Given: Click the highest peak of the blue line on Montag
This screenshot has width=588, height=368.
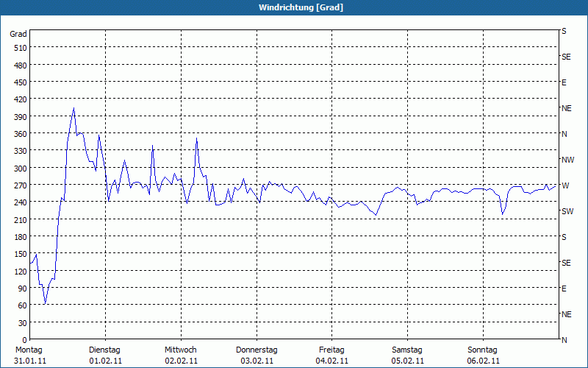Looking at the screenshot, I should (x=74, y=108).
